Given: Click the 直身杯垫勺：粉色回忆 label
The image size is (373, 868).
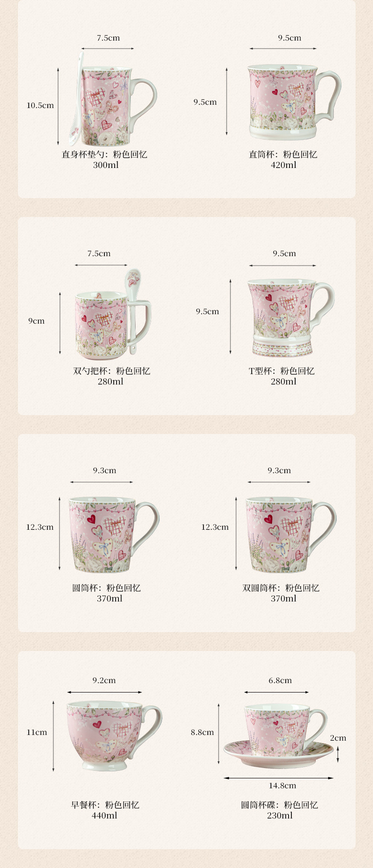Looking at the screenshot, I should (104, 154).
